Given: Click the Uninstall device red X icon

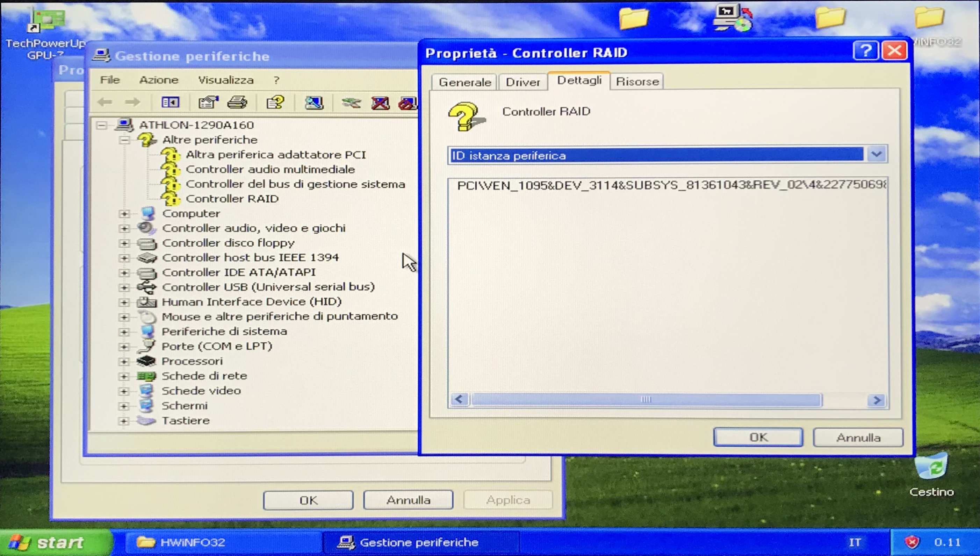Looking at the screenshot, I should 380,102.
